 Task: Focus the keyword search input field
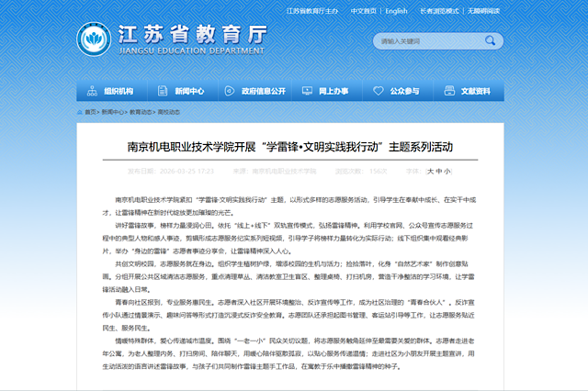coord(423,42)
